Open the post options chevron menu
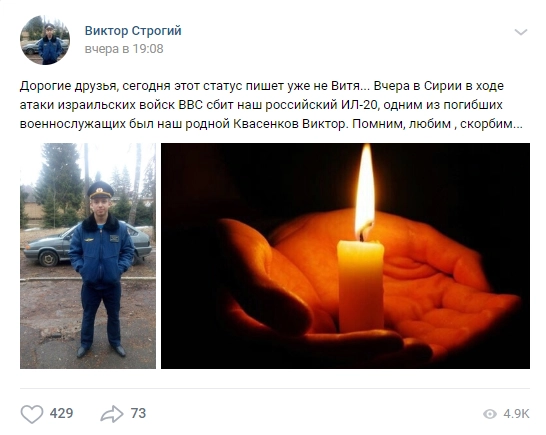 [x=521, y=32]
